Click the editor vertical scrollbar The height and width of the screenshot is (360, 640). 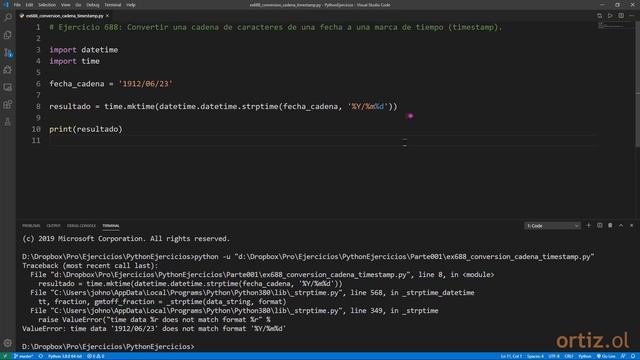(x=638, y=84)
